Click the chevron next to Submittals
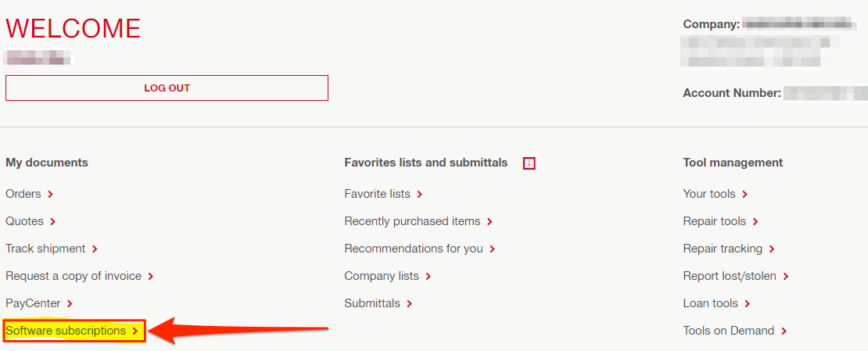 tap(409, 304)
